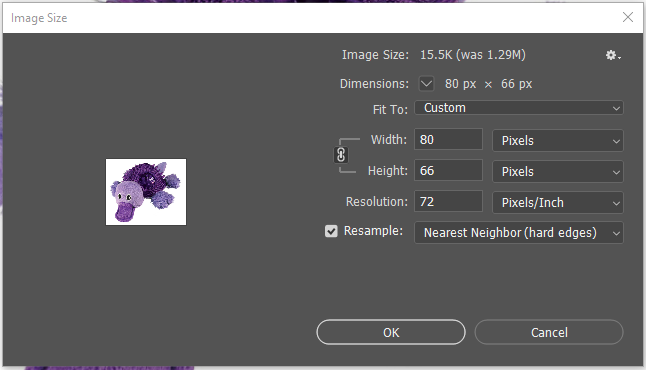This screenshot has height=370, width=646.
Task: Click the "Resample:" label text
Action: pyautogui.click(x=373, y=231)
